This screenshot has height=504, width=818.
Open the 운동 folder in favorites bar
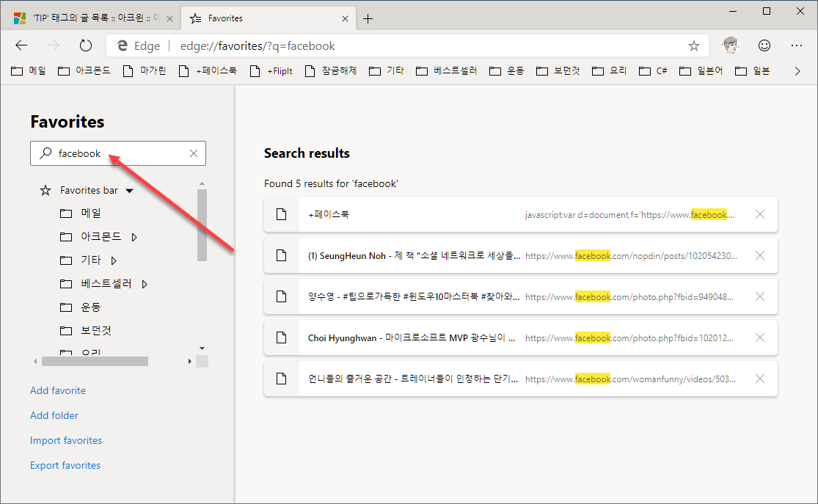506,71
